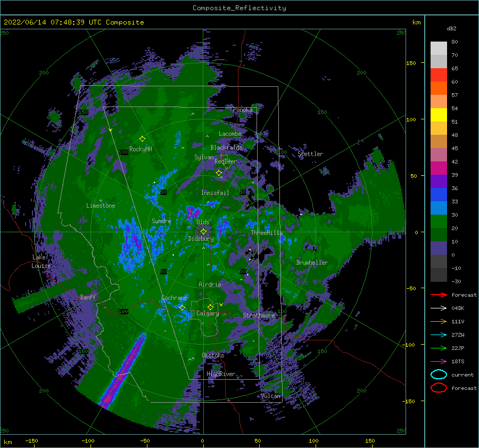Click the yellow diamond marker at Red Deer
479x448 pixels.
pyautogui.click(x=219, y=173)
